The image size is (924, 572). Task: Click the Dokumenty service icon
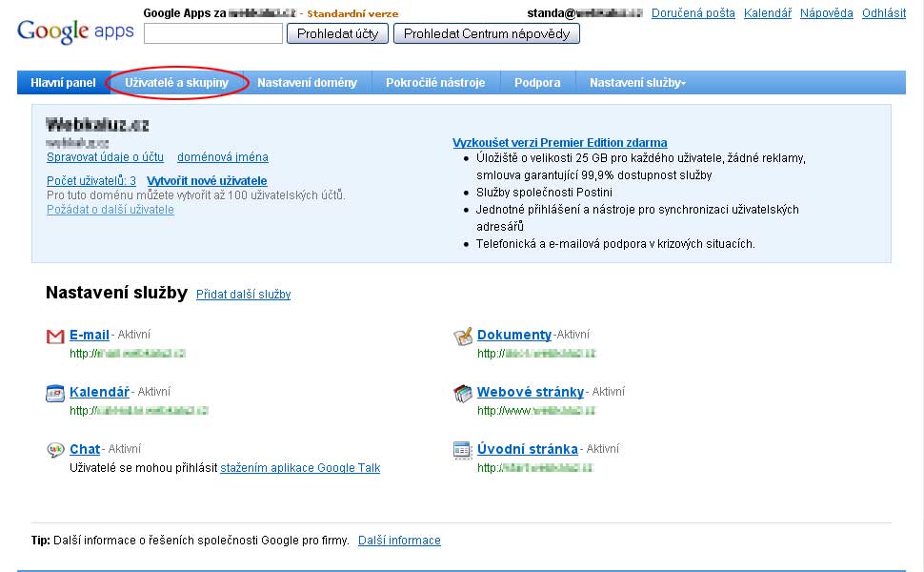(463, 337)
